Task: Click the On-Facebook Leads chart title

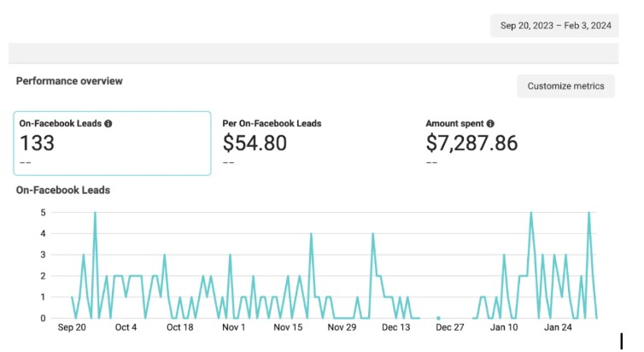Action: tap(63, 191)
